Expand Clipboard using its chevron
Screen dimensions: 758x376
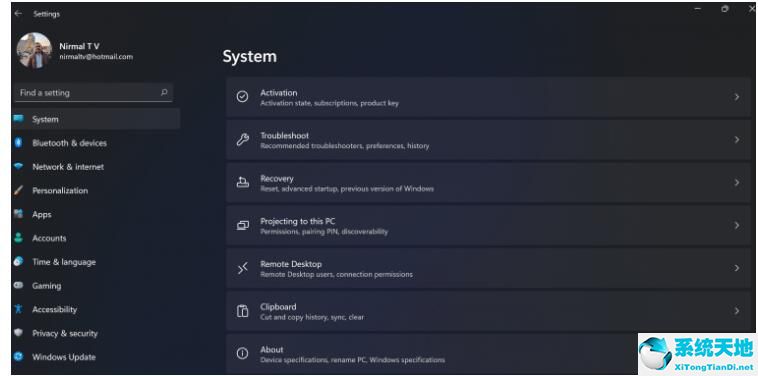click(737, 311)
